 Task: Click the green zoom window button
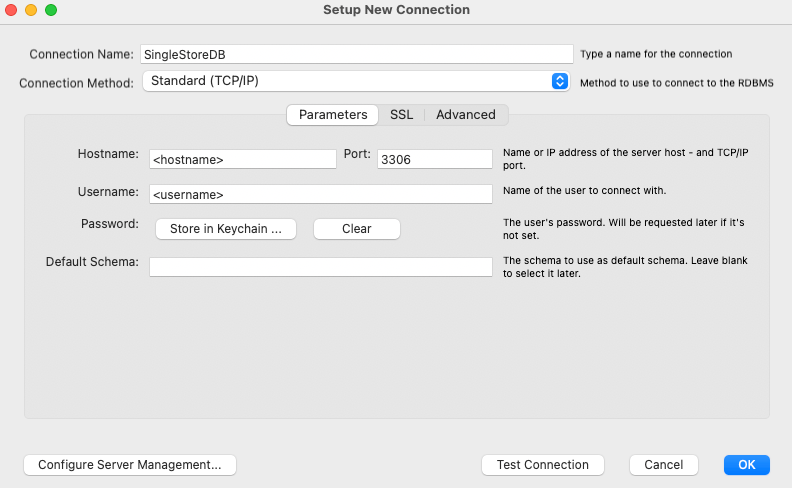click(51, 10)
